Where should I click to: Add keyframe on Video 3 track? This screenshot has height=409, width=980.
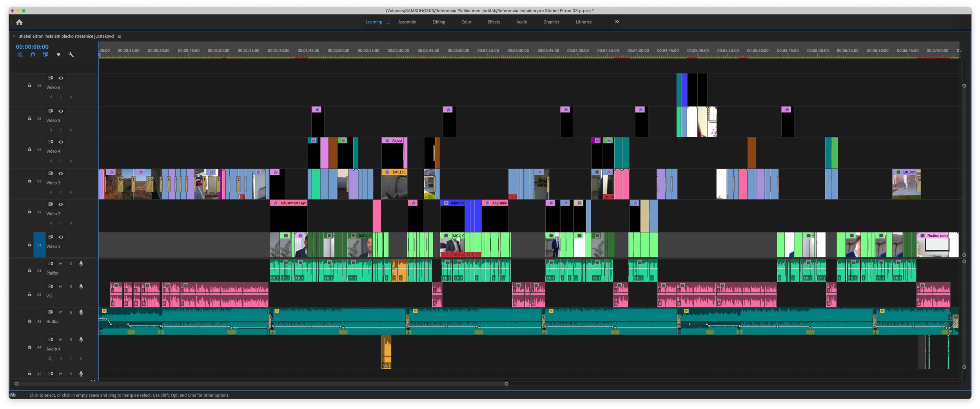tap(61, 192)
